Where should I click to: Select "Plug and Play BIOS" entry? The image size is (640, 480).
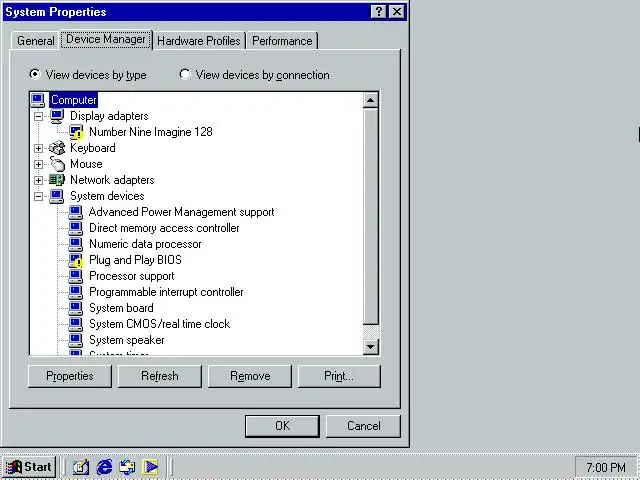[x=135, y=260]
